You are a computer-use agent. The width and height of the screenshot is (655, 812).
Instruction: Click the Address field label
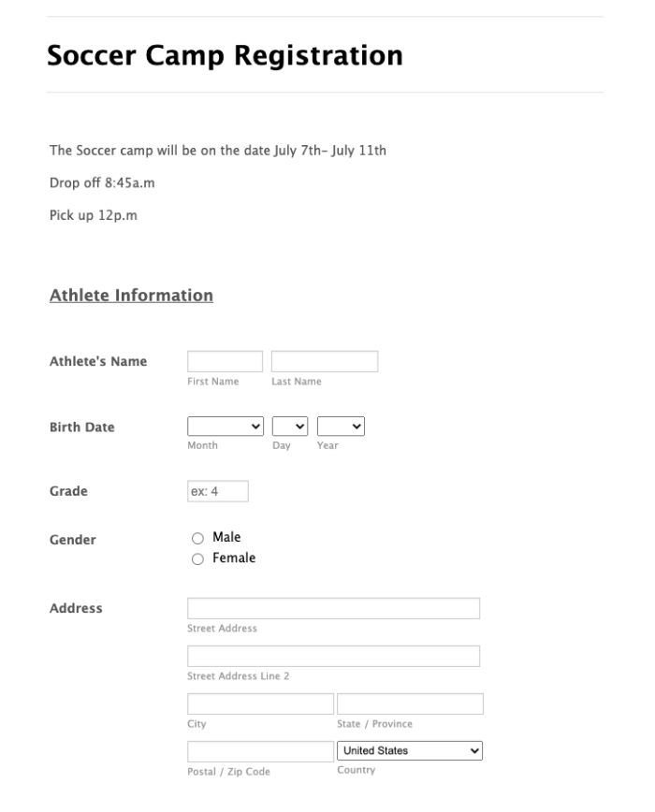76,609
